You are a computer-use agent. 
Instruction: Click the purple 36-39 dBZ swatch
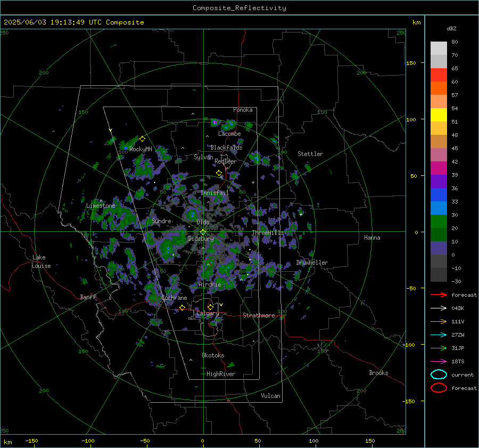click(x=439, y=181)
